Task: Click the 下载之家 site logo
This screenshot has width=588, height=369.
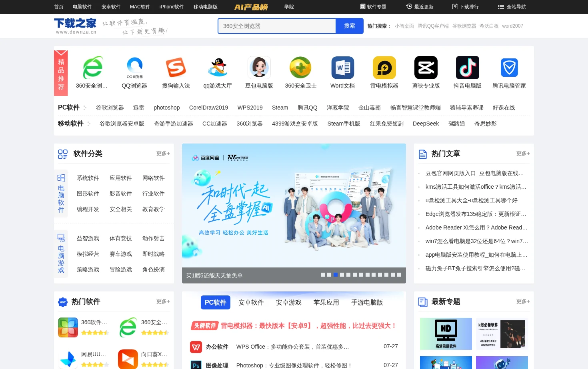Action: 75,26
